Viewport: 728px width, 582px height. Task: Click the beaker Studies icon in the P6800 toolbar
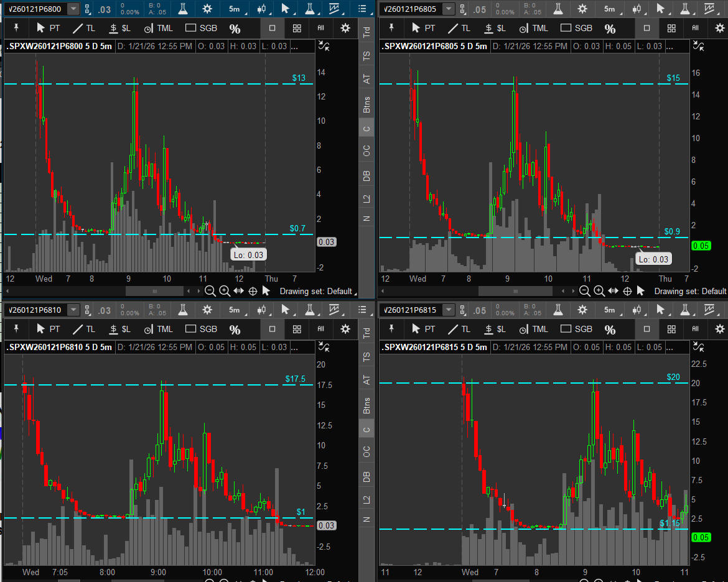(x=182, y=9)
